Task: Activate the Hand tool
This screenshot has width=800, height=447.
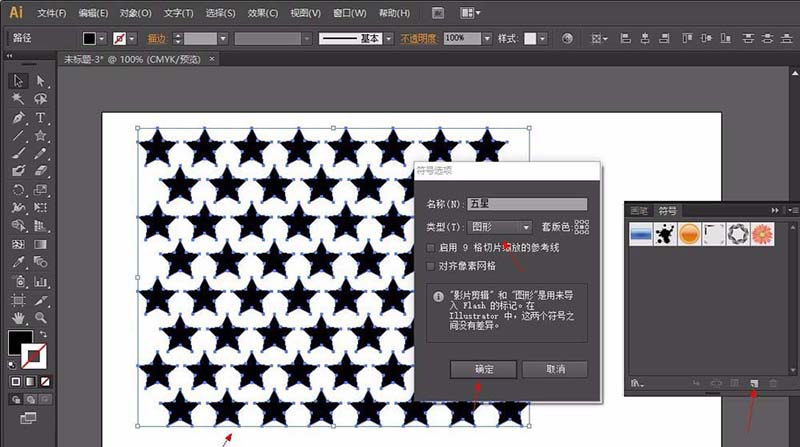Action: (x=18, y=316)
